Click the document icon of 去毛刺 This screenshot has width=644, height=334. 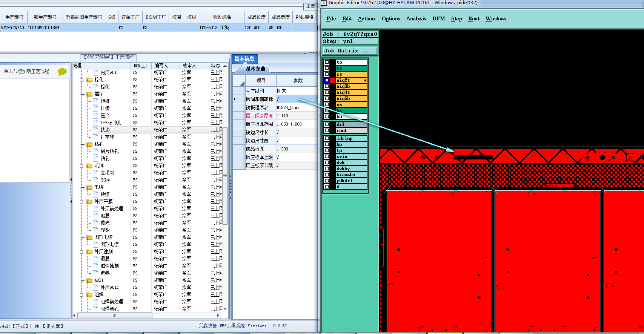tap(95, 173)
